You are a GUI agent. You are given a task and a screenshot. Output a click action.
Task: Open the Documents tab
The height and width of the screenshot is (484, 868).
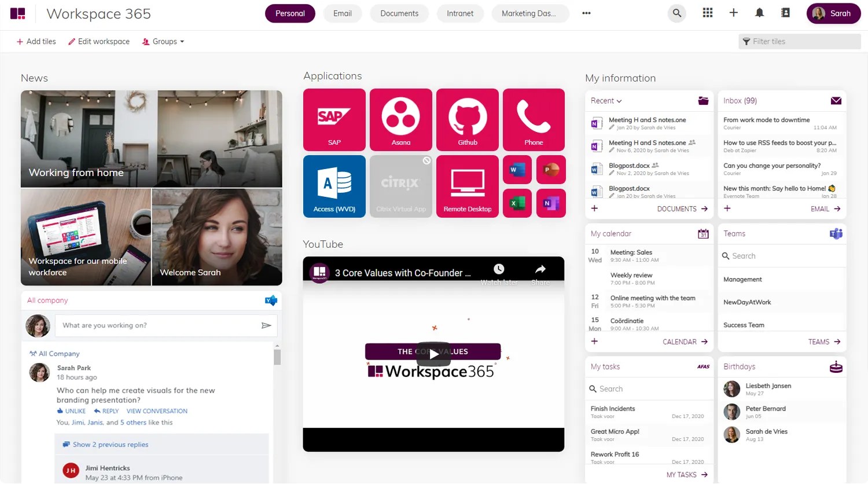399,13
